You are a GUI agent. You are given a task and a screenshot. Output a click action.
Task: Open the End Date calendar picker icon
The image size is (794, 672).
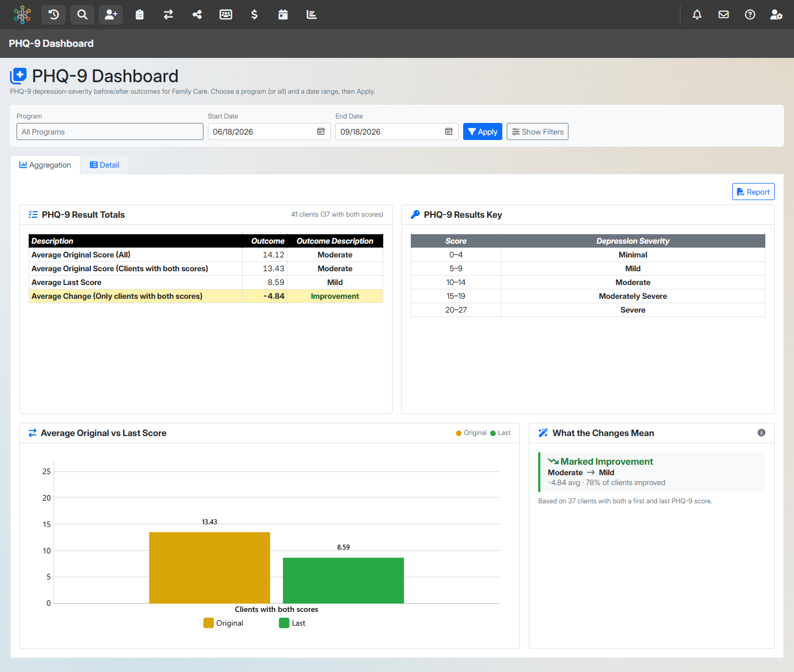point(449,131)
